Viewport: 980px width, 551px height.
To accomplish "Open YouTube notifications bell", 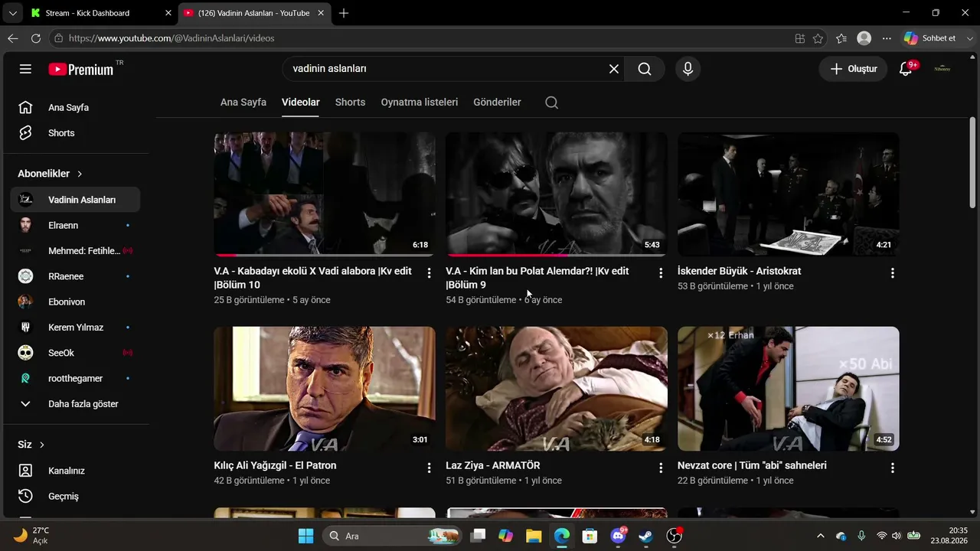I will point(906,69).
